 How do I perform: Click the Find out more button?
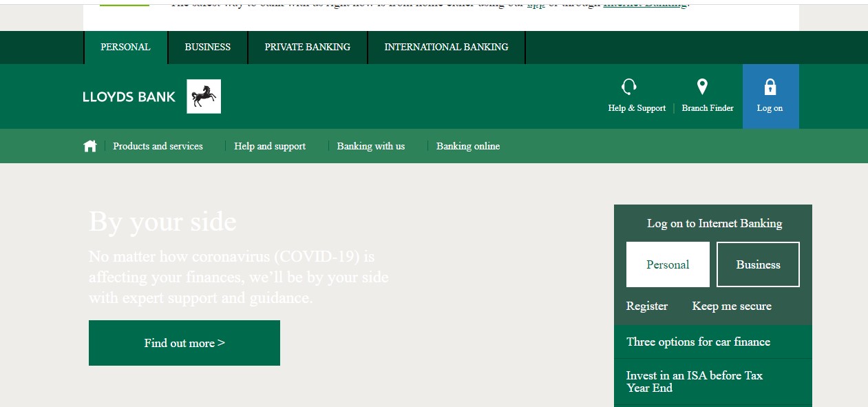pyautogui.click(x=184, y=343)
